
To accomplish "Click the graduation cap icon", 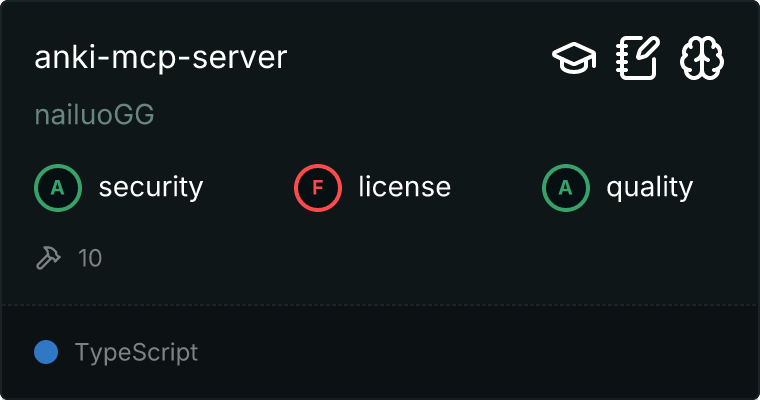I will pos(574,59).
